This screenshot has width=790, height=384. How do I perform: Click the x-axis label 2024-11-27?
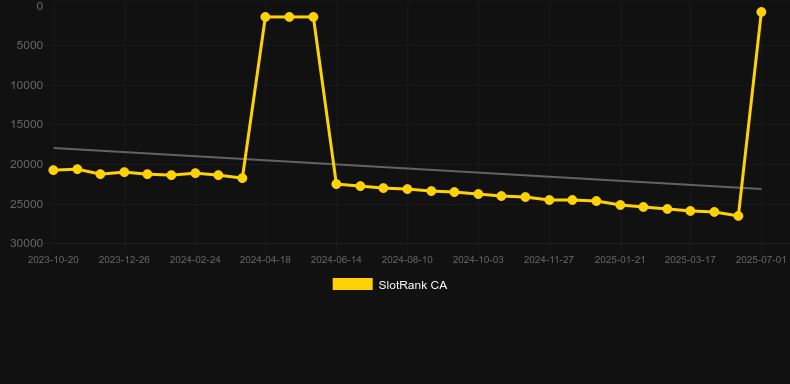click(x=549, y=260)
